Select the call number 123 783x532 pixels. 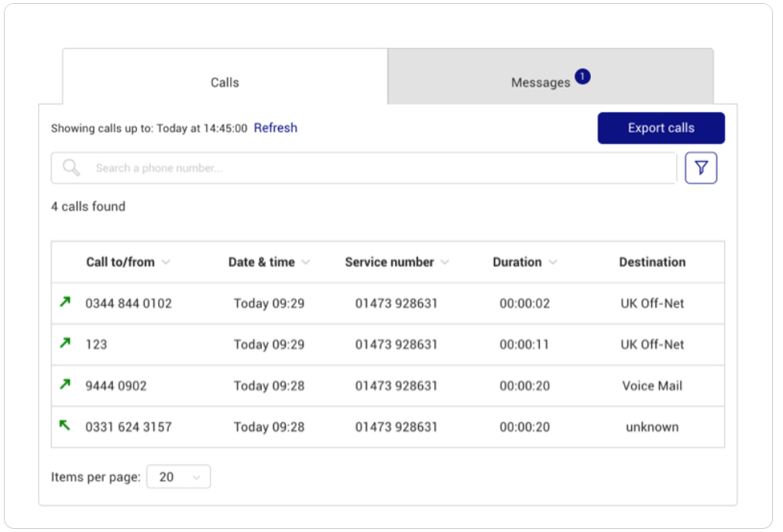click(x=96, y=345)
